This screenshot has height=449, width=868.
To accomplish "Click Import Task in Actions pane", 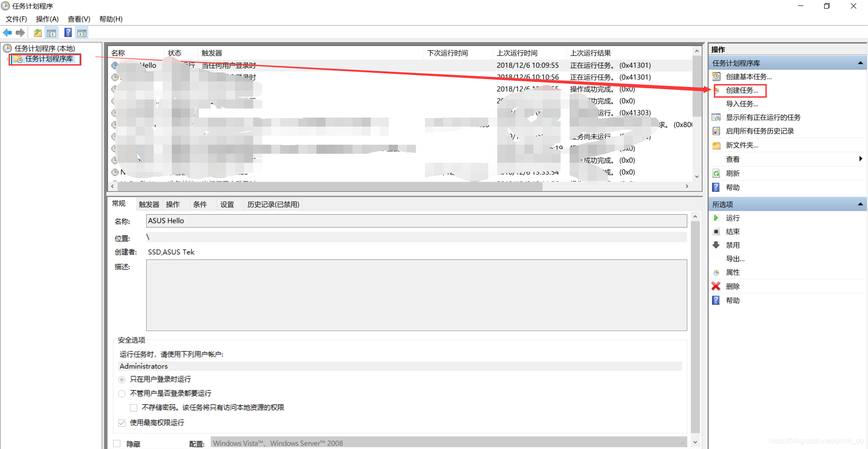I will (742, 104).
